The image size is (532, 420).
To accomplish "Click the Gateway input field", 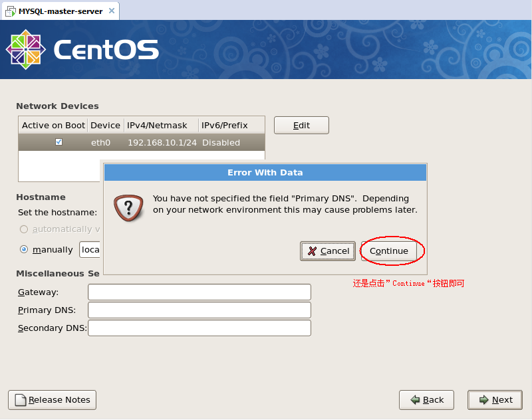I will click(199, 292).
